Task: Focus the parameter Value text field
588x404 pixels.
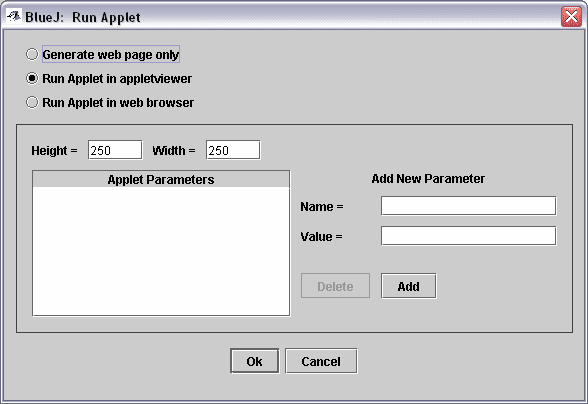Action: coord(468,236)
